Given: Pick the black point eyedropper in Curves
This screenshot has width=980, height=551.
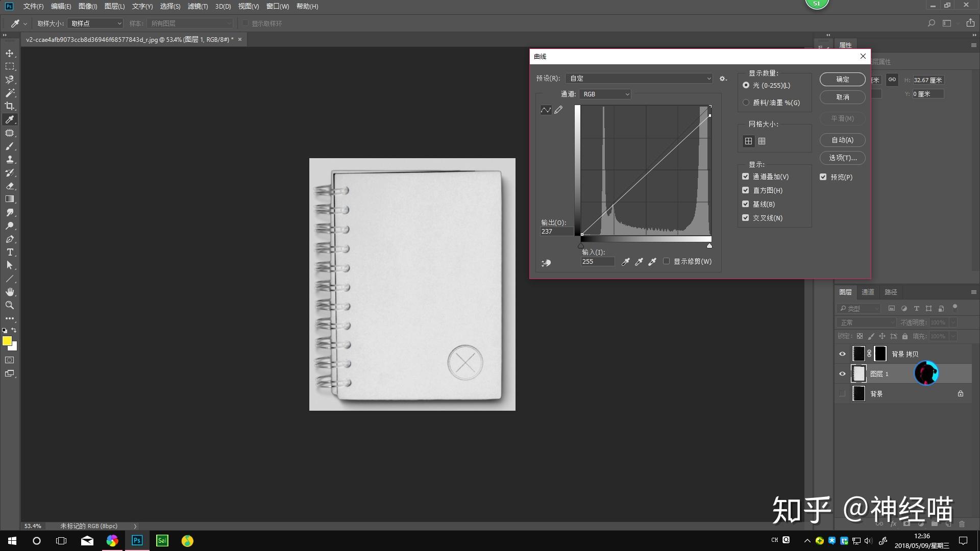Looking at the screenshot, I should tap(625, 262).
